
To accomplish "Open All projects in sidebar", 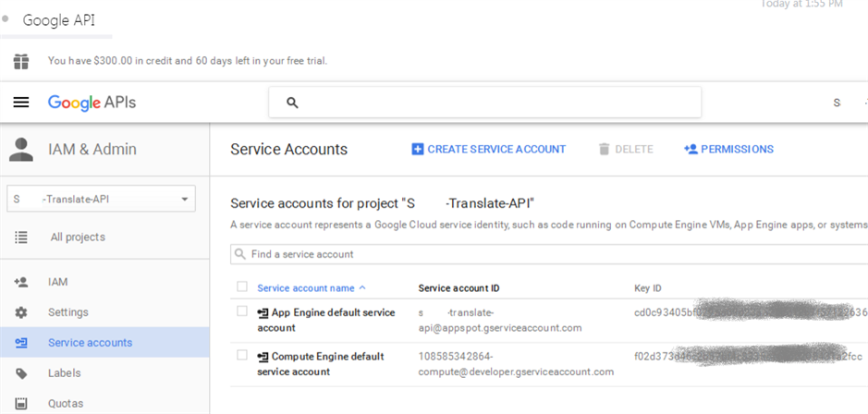I will point(78,237).
